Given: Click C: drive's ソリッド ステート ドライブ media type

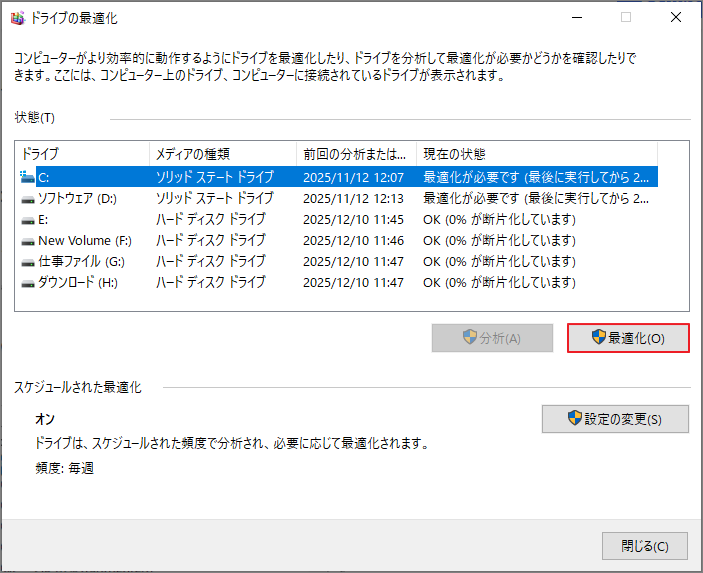Looking at the screenshot, I should point(215,177).
